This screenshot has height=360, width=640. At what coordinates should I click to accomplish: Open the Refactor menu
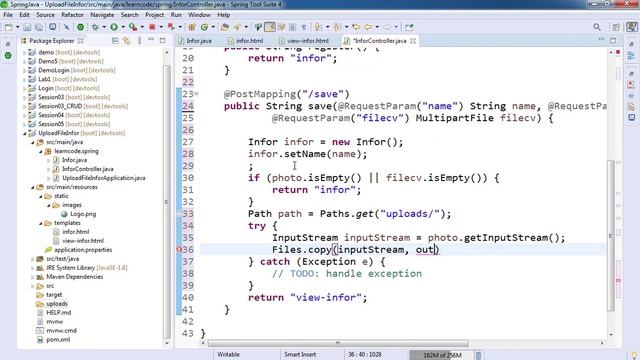72,15
